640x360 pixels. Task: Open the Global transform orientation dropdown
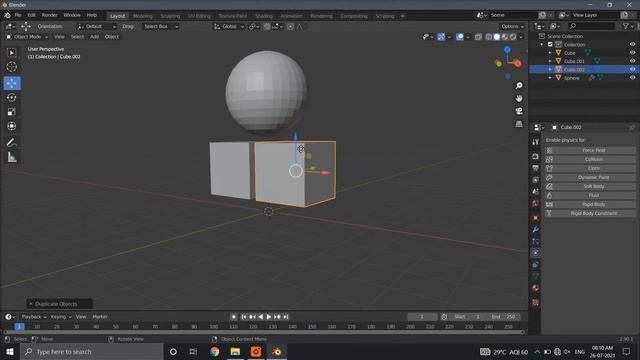pyautogui.click(x=229, y=27)
